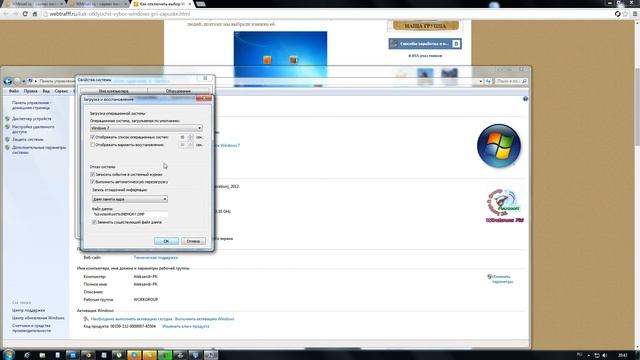Click the 'Техническая поддержка' website link
Screen dimensions: 640x360
156,258
